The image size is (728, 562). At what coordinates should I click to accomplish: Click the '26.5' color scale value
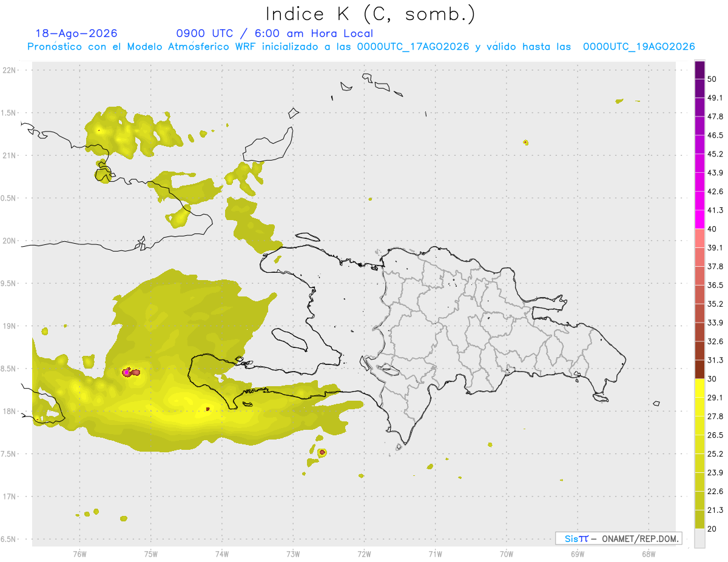715,435
